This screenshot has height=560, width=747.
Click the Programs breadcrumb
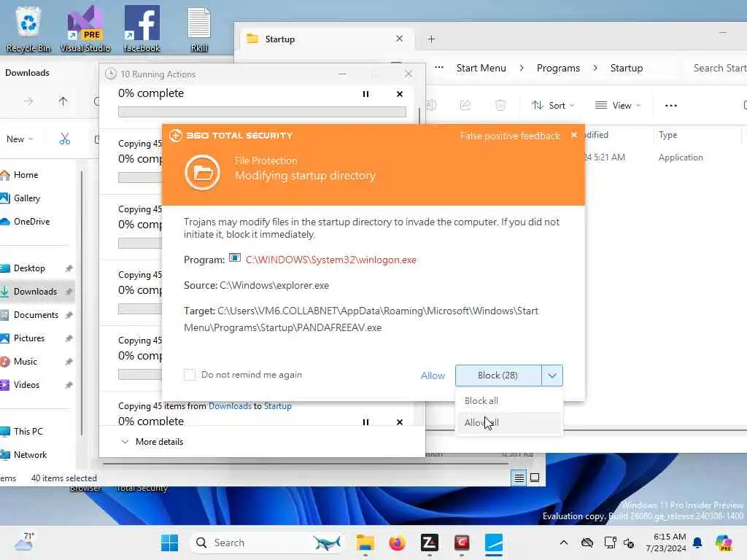[x=558, y=68]
